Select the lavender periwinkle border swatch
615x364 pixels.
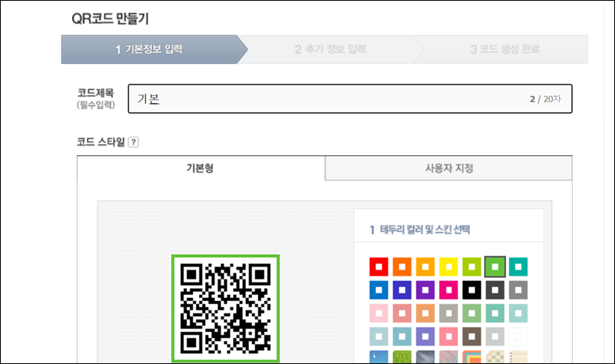click(425, 336)
